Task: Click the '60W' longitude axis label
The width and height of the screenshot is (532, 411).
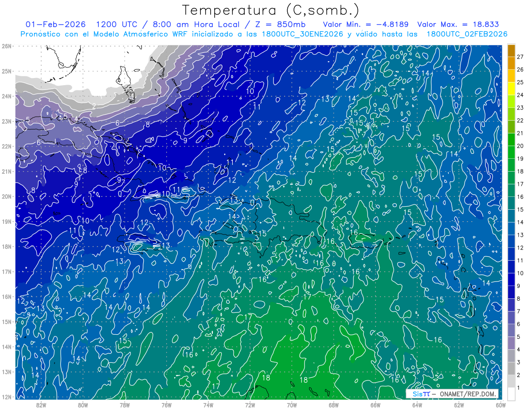Action: coord(501,405)
